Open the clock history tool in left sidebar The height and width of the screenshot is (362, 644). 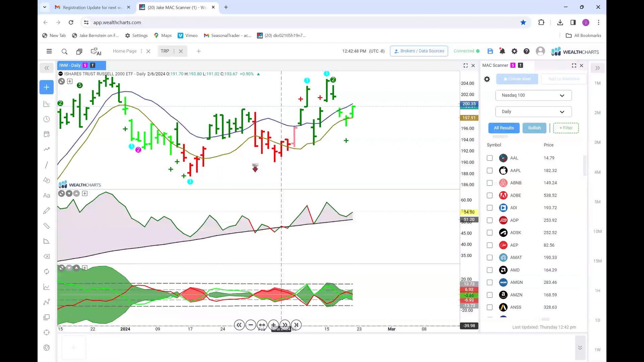coord(47,119)
